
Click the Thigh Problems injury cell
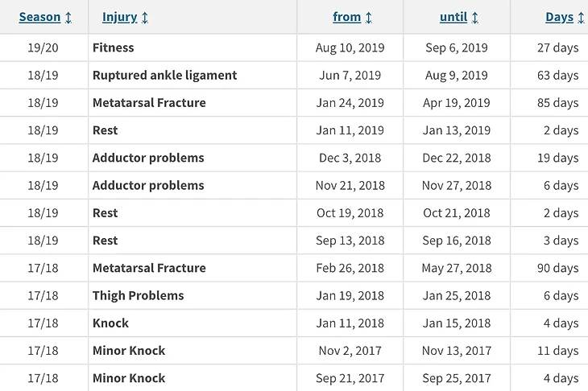tap(138, 295)
